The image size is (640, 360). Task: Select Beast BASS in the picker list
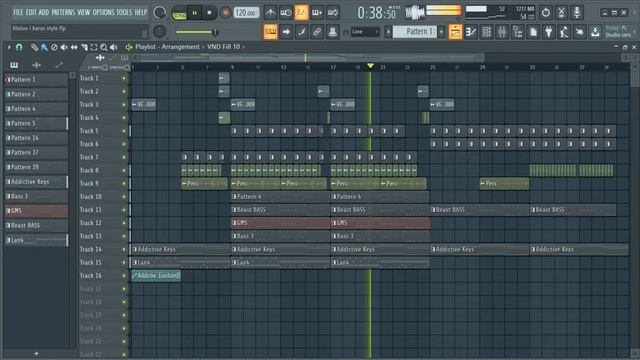coord(36,225)
